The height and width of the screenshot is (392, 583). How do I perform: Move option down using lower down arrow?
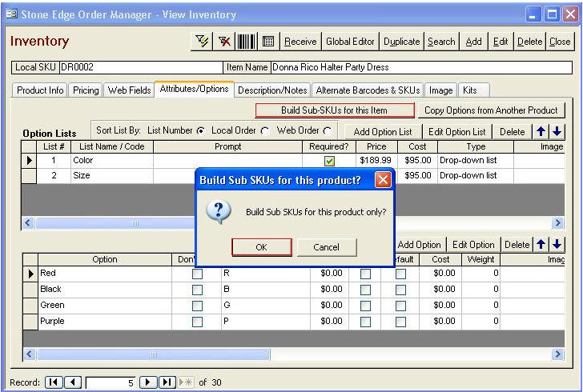[557, 244]
